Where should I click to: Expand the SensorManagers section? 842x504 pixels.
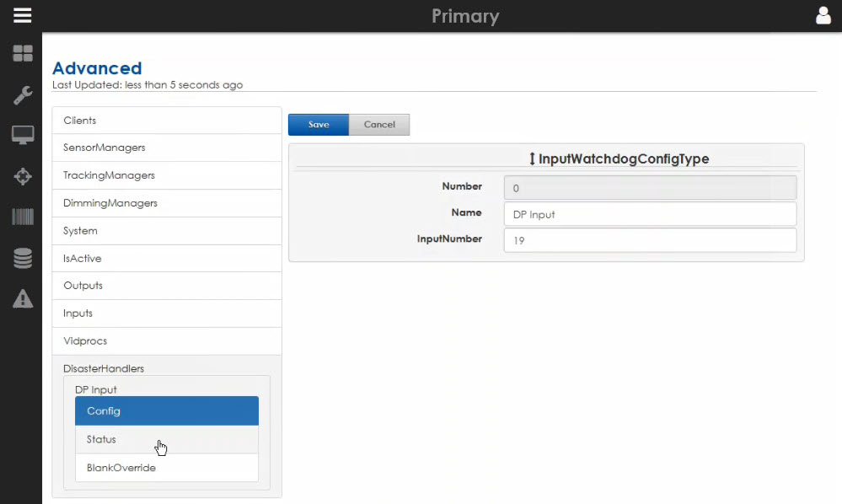[x=166, y=147]
